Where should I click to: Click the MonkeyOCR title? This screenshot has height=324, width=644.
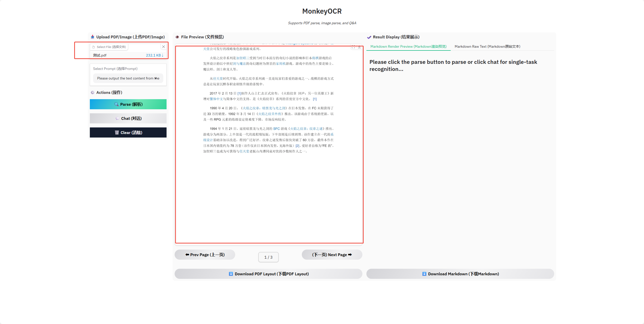pyautogui.click(x=322, y=11)
